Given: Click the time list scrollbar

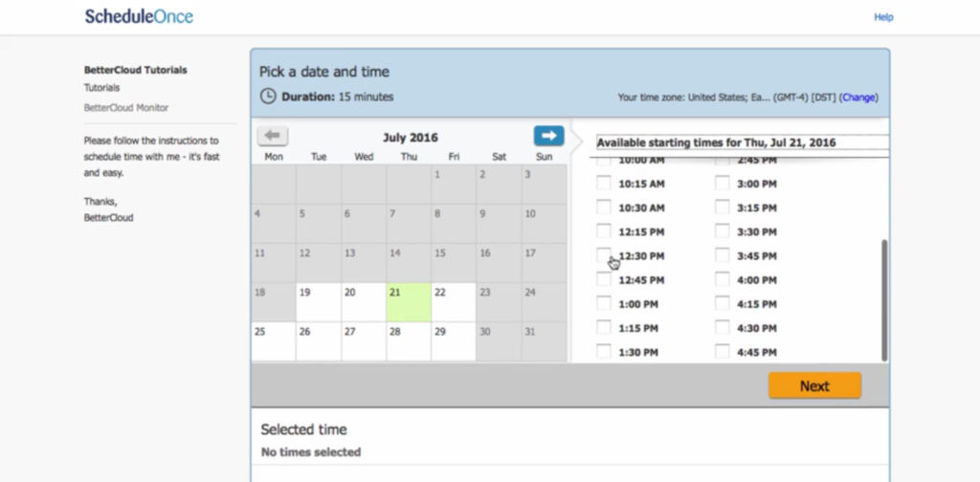Looking at the screenshot, I should pos(884,299).
